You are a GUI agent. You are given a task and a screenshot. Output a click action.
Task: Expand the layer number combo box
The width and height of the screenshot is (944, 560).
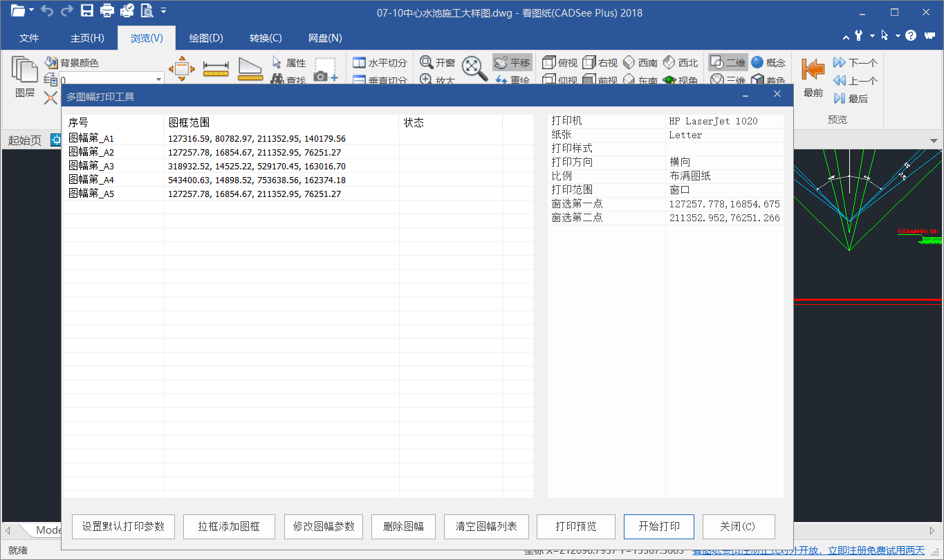point(158,80)
